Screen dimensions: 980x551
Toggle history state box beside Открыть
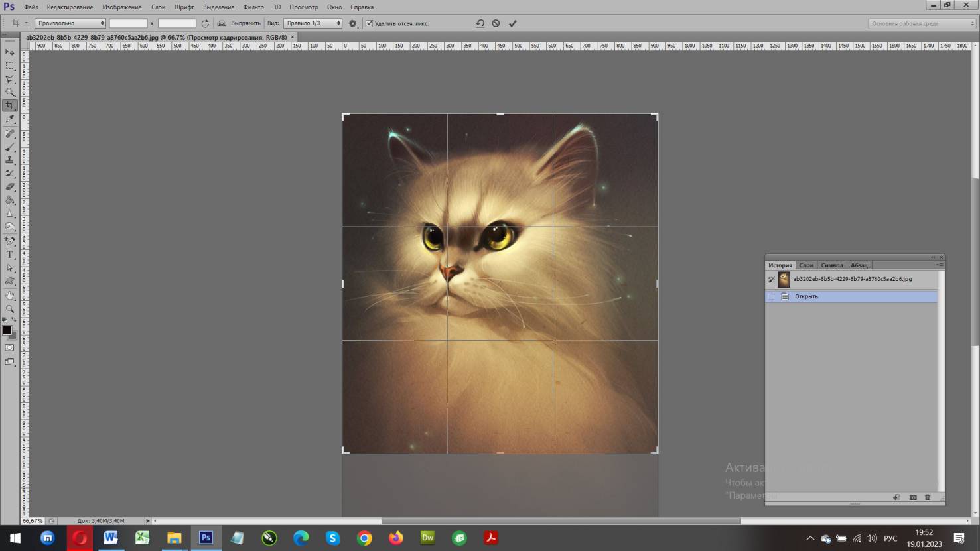771,296
